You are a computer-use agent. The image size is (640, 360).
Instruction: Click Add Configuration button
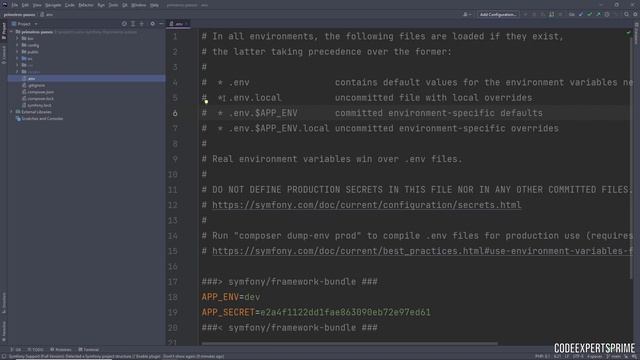(x=498, y=15)
